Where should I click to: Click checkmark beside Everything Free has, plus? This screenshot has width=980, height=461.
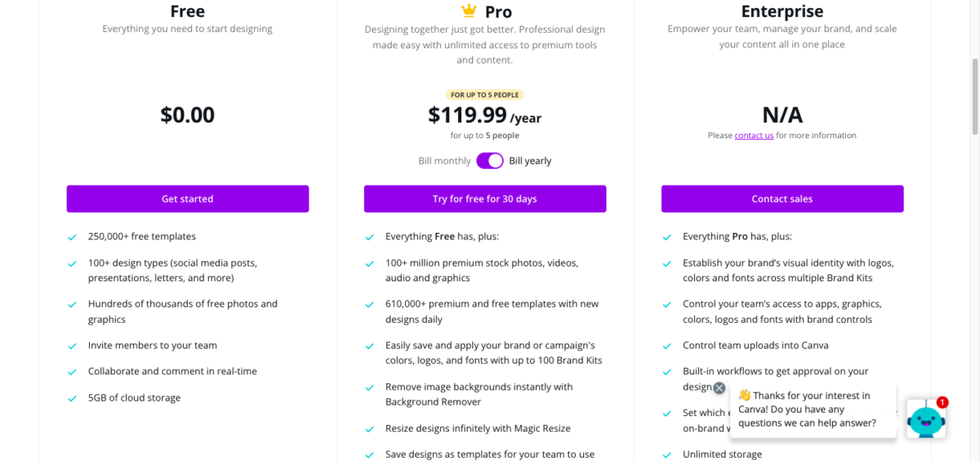(x=370, y=237)
